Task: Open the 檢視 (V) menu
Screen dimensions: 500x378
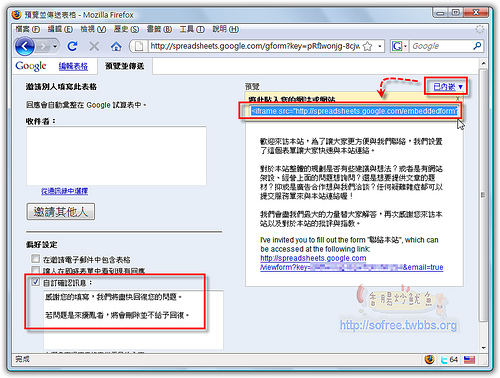Action: click(93, 29)
